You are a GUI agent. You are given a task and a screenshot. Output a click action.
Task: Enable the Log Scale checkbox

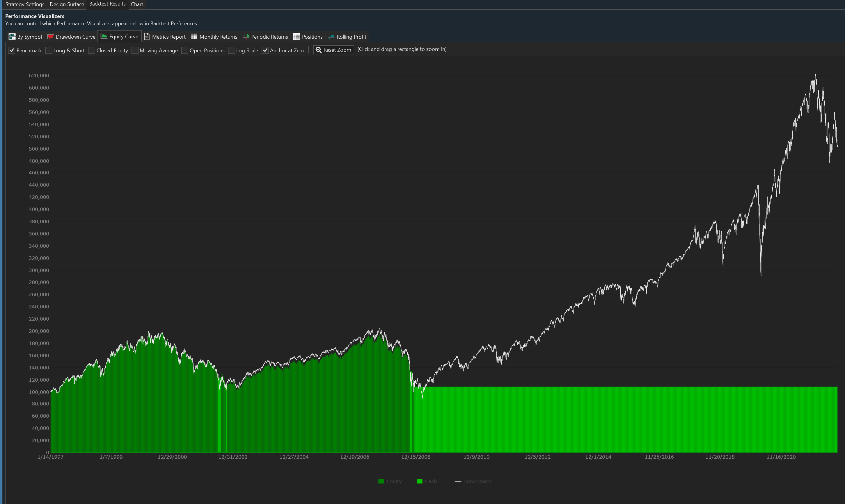(x=232, y=50)
